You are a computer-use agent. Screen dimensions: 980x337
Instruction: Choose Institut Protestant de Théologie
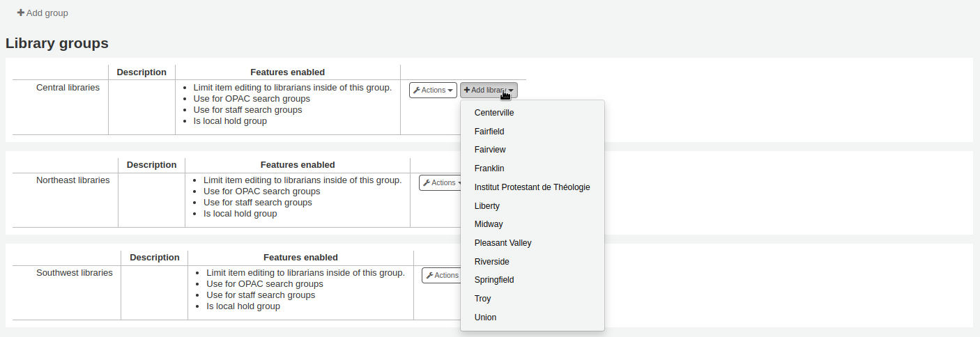pos(532,187)
